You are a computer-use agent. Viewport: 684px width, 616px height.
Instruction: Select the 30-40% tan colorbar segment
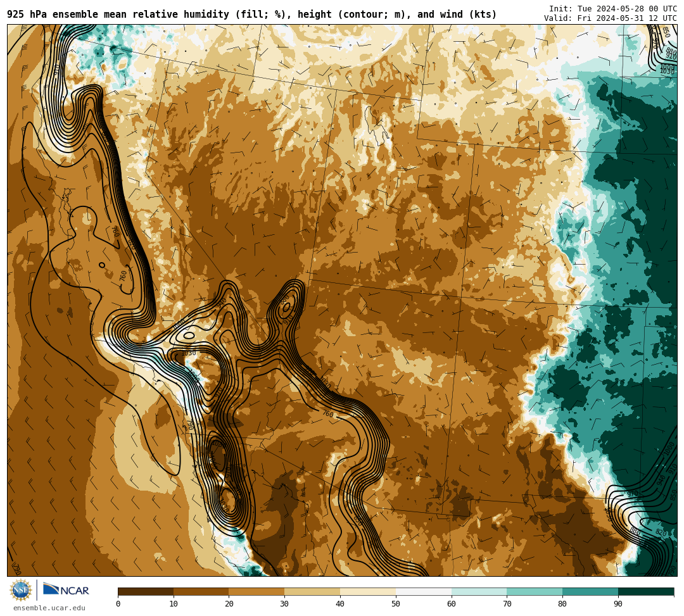(312, 591)
